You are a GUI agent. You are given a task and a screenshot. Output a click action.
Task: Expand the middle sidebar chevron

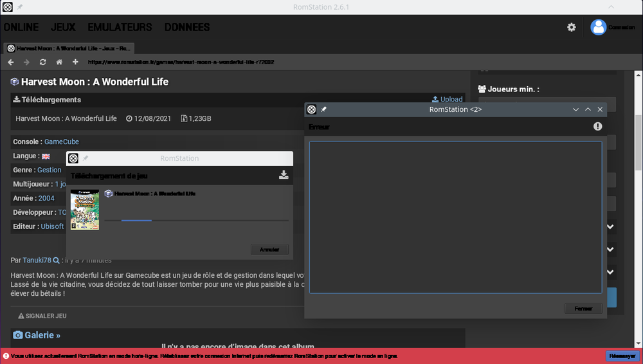pyautogui.click(x=610, y=250)
